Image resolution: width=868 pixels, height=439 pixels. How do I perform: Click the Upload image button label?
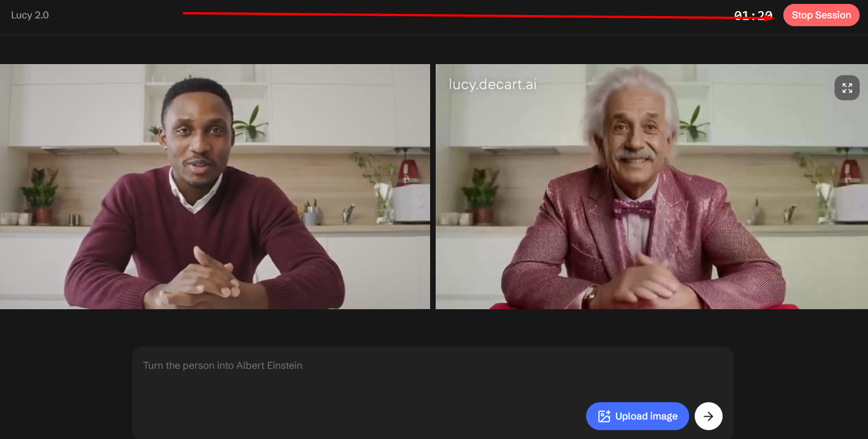[x=646, y=416]
